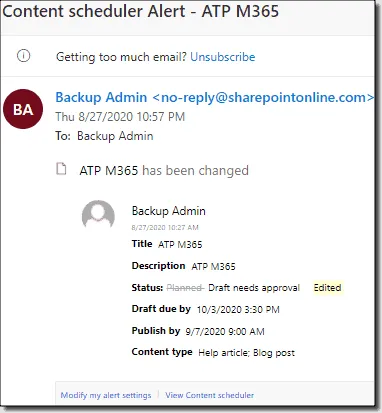382x413 pixels.
Task: Click the timestamp 8/27/2020 10:27 AM
Action: click(165, 228)
